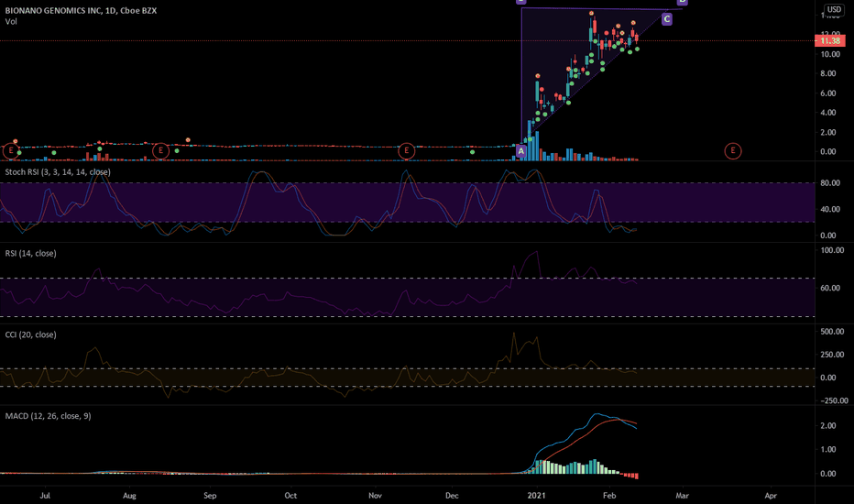Select the triangle pattern point C label
This screenshot has height=504, width=854.
tap(667, 19)
